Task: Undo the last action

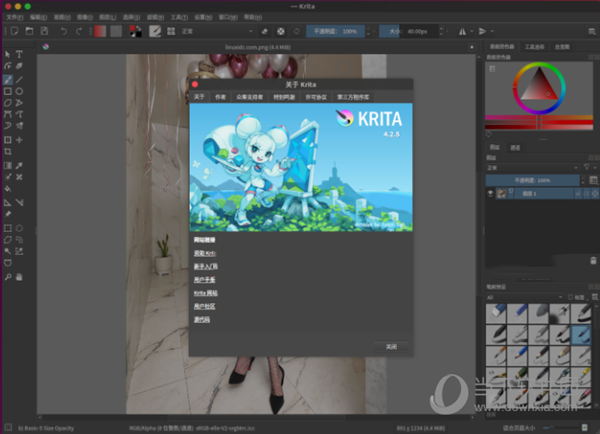Action: (64, 31)
